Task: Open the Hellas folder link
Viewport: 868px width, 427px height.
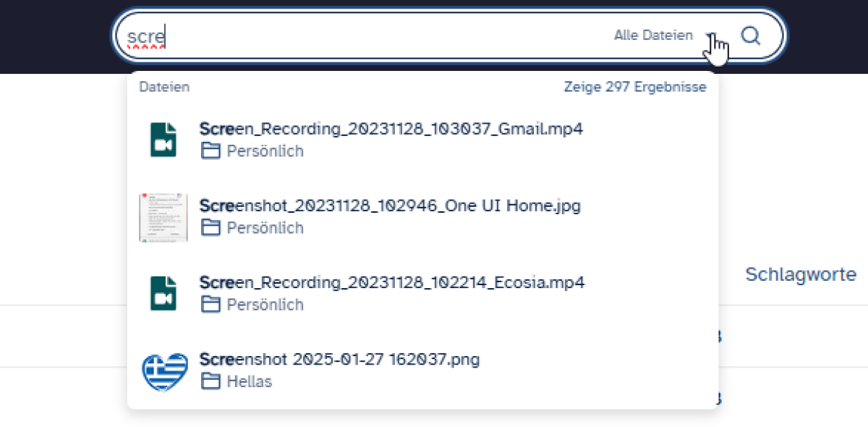Action: tap(249, 381)
